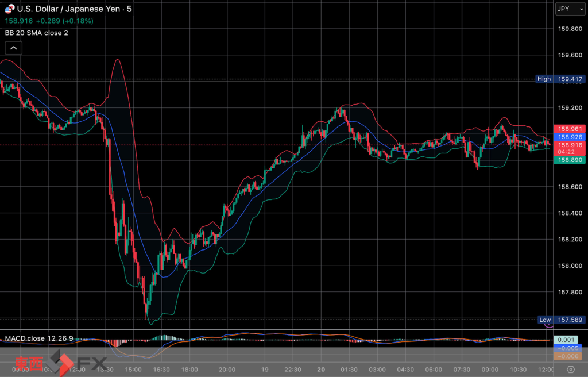Click the 東西FX watermark logo

(x=60, y=364)
